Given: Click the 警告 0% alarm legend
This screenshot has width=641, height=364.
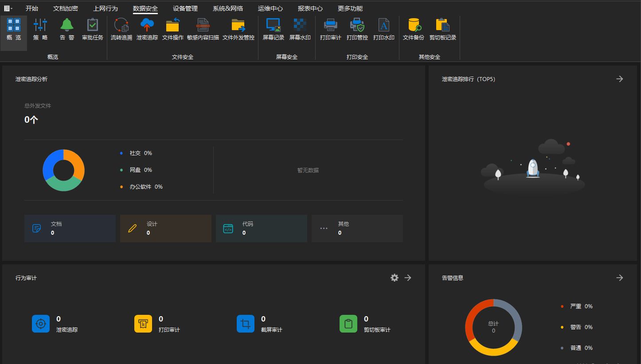Looking at the screenshot, I should coord(577,327).
